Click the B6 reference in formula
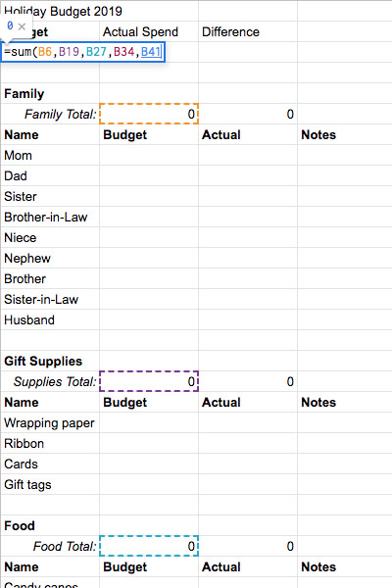Image resolution: width=392 pixels, height=588 pixels. (x=45, y=52)
